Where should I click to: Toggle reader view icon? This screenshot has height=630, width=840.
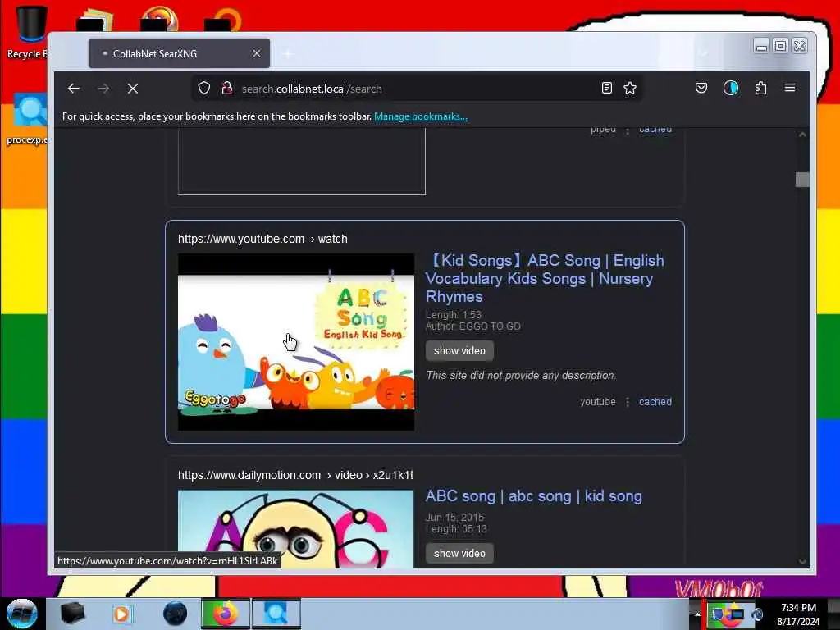(606, 88)
